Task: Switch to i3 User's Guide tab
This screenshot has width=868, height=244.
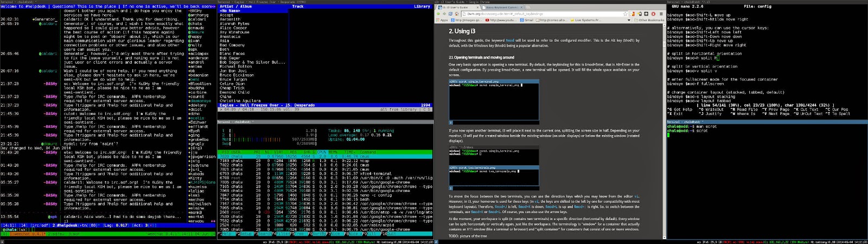Action: [458, 7]
